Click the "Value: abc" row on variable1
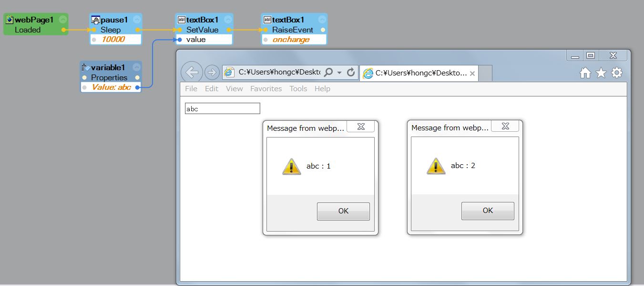 point(111,87)
